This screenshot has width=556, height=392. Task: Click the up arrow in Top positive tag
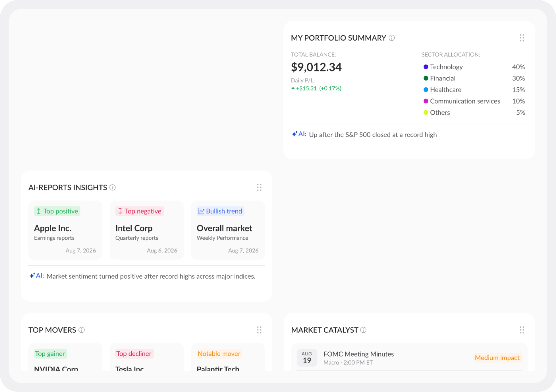point(39,211)
